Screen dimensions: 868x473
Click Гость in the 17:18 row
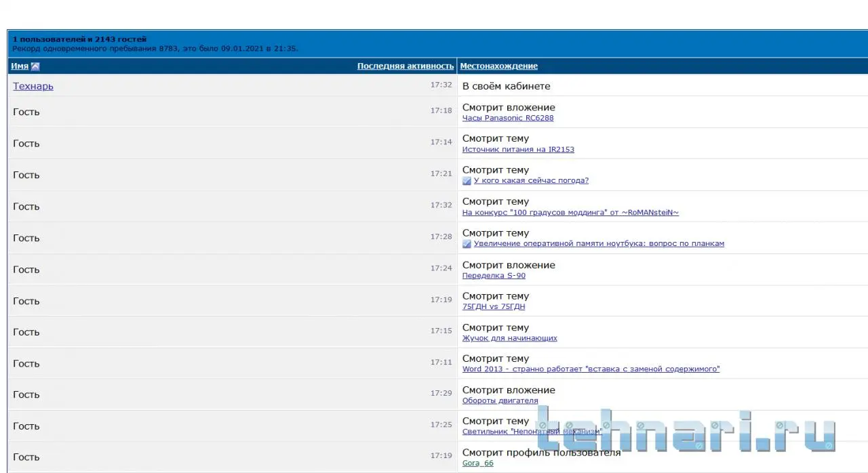pyautogui.click(x=26, y=112)
